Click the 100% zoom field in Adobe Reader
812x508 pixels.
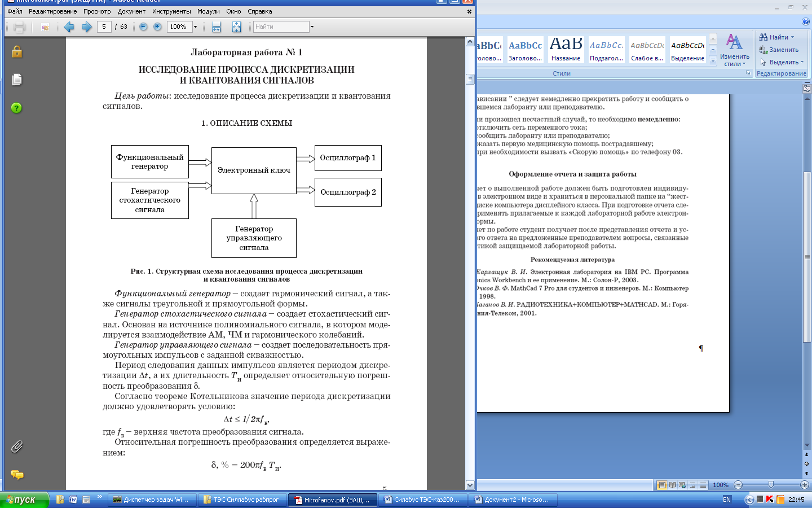[x=179, y=27]
